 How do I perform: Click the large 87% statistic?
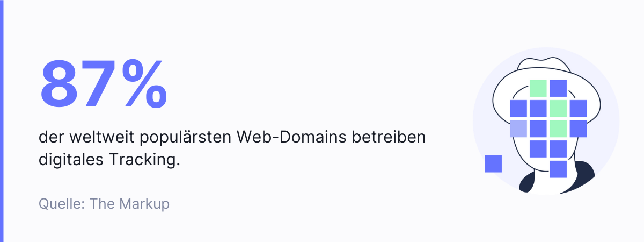pos(103,83)
